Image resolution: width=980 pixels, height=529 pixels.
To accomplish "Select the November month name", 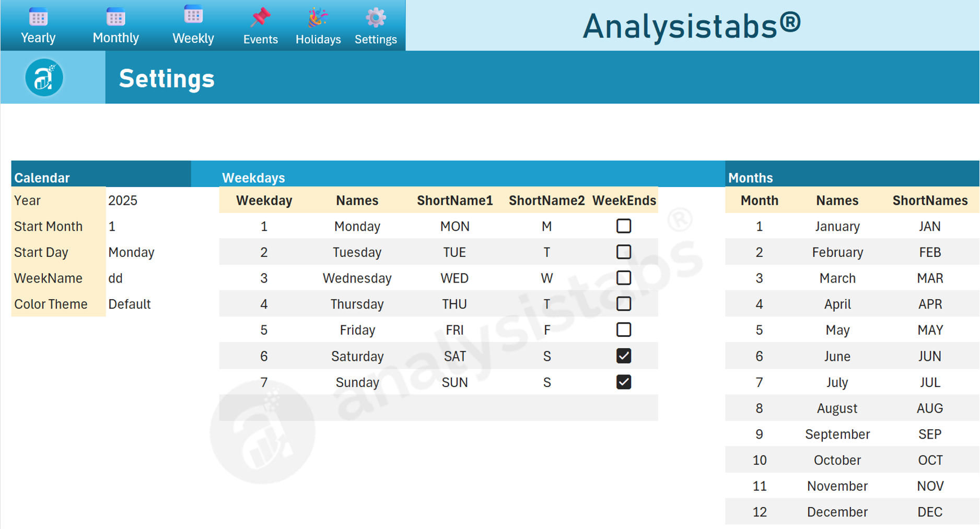I will click(x=837, y=486).
